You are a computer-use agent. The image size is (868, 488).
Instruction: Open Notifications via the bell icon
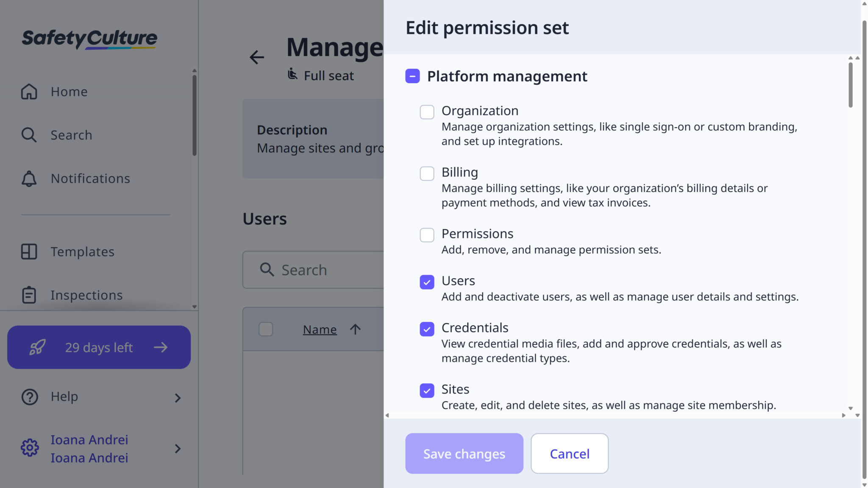coord(29,178)
